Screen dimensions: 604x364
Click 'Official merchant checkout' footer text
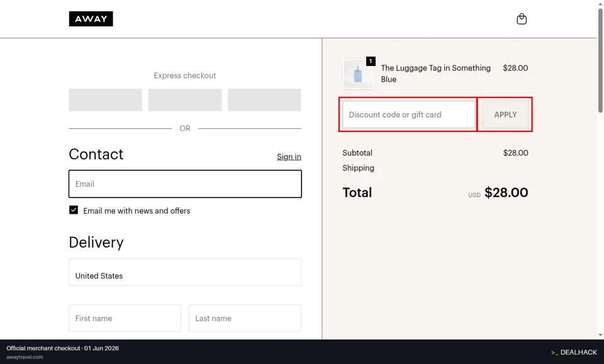click(43, 348)
